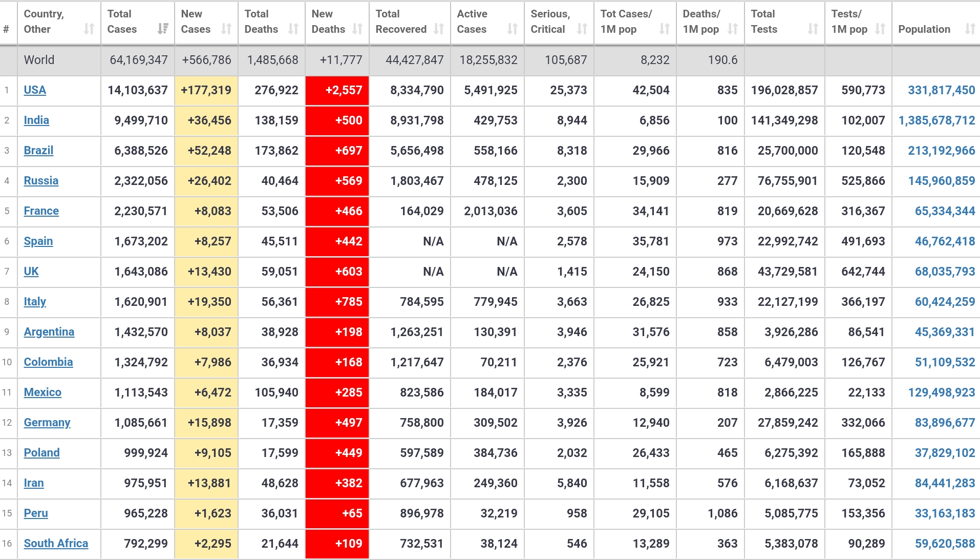Open the UK country link

point(31,272)
